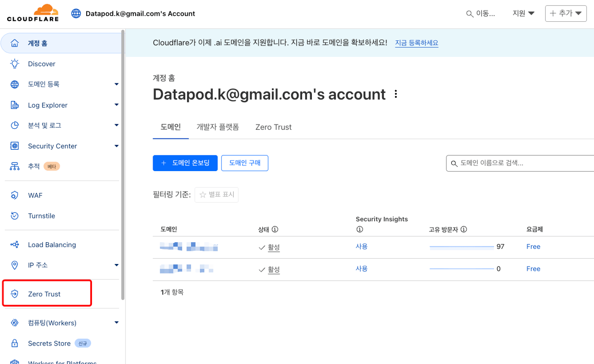The height and width of the screenshot is (364, 594).
Task: Expand the IP 주소 sidebar section
Action: [117, 265]
